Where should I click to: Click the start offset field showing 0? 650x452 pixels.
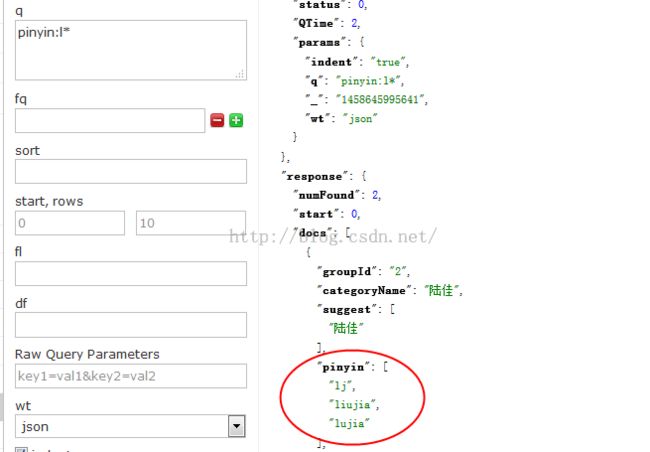[x=70, y=223]
